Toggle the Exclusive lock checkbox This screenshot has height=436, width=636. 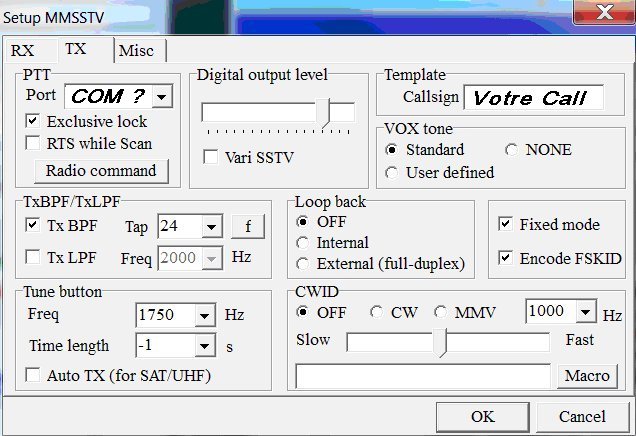pyautogui.click(x=33, y=121)
